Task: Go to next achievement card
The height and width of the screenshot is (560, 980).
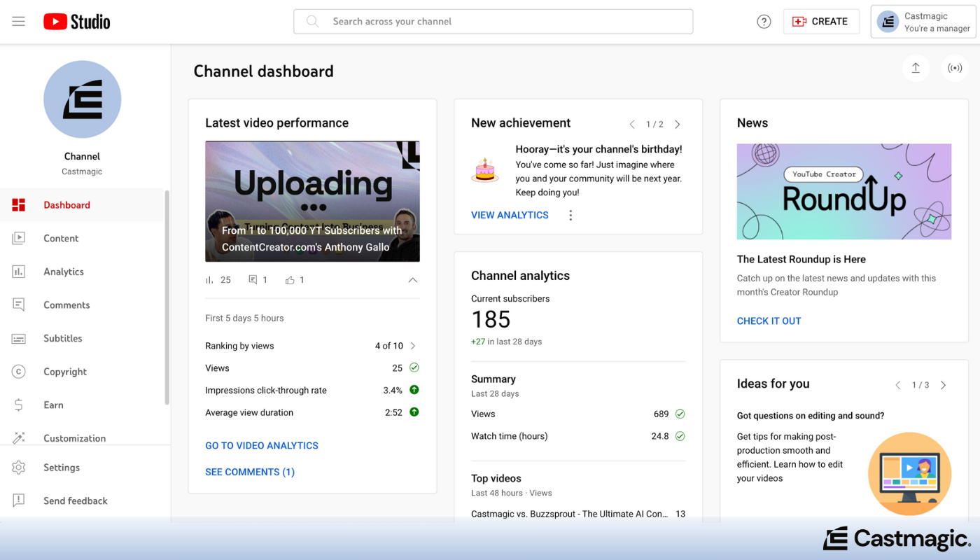Action: pyautogui.click(x=677, y=125)
